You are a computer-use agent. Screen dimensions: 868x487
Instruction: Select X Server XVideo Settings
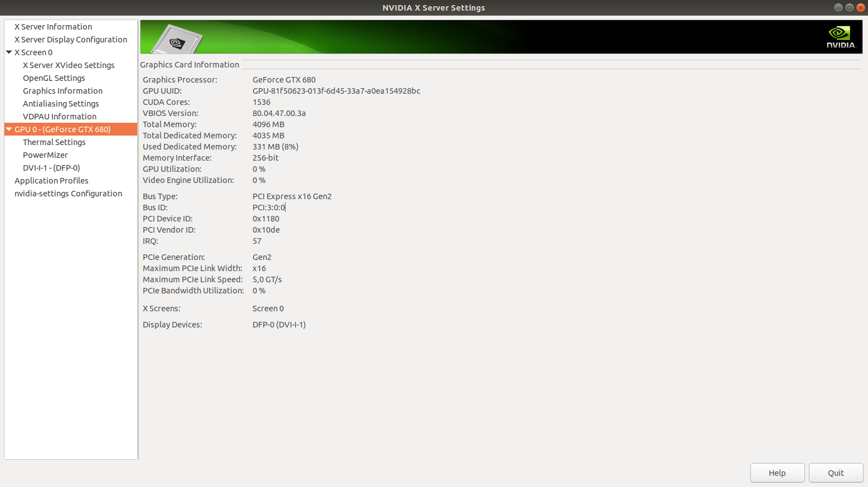(x=69, y=65)
